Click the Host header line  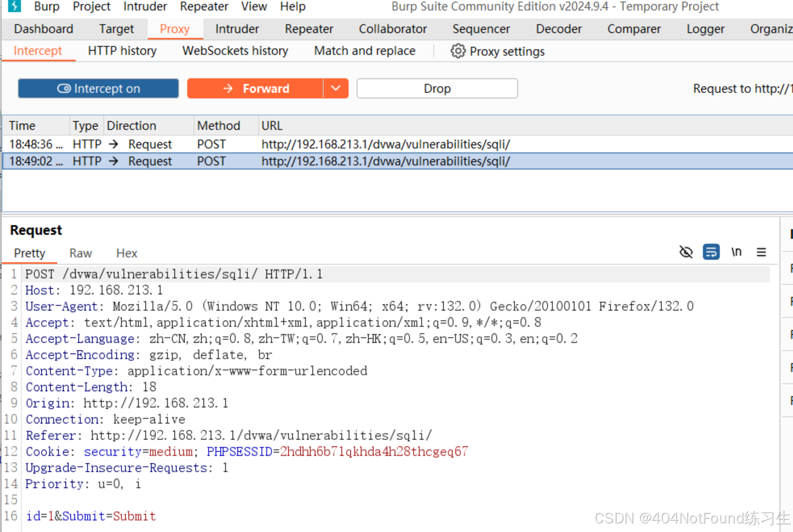pos(94,290)
